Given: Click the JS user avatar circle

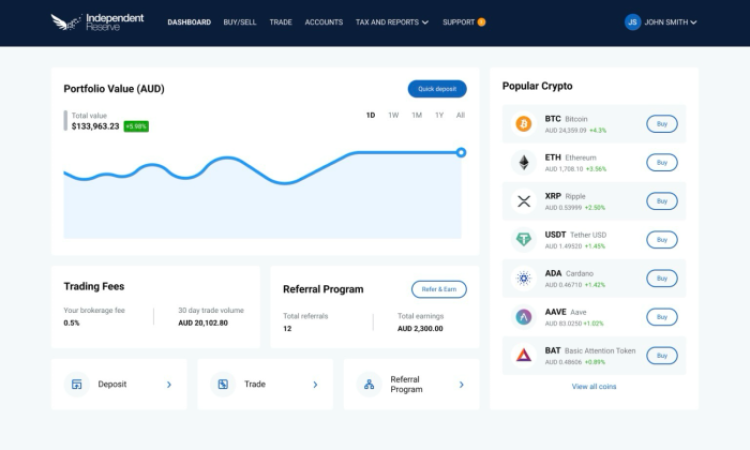Looking at the screenshot, I should point(632,22).
